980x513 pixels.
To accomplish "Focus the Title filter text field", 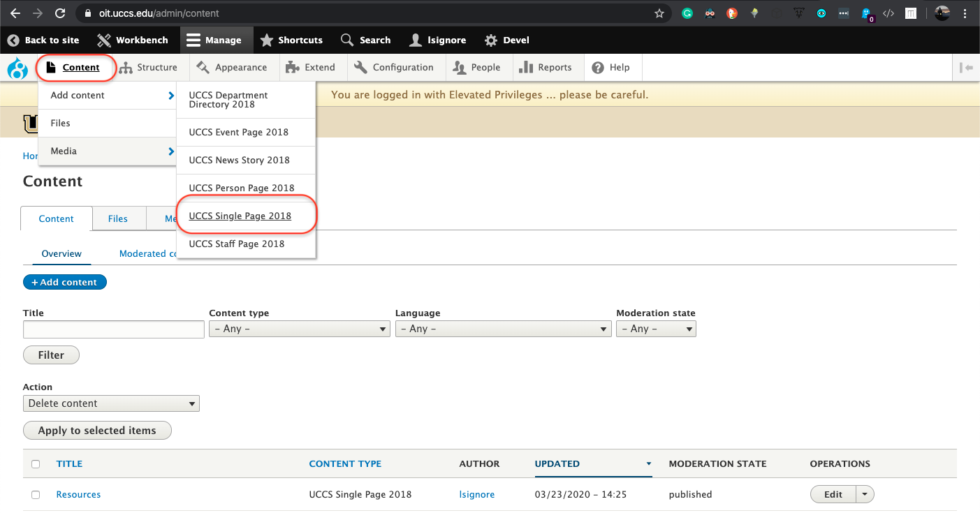I will click(x=114, y=329).
